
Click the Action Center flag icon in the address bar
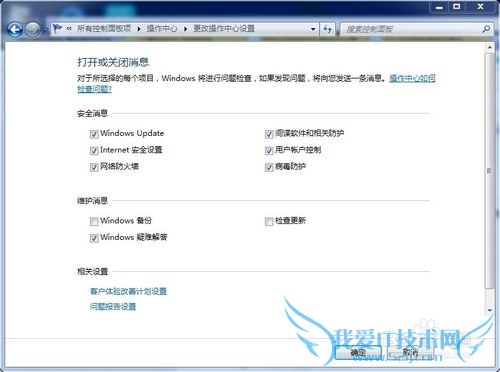57,28
